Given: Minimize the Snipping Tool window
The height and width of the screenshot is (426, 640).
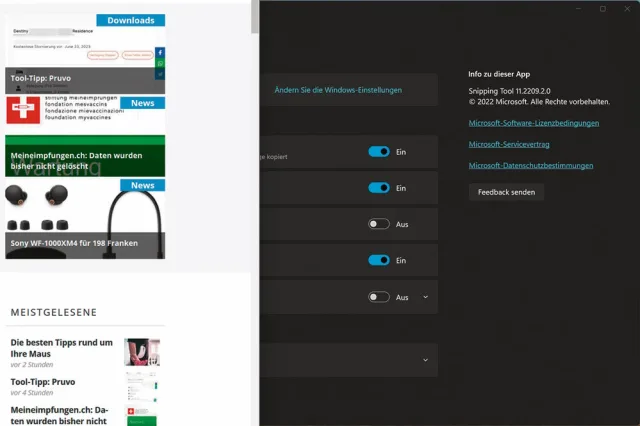Looking at the screenshot, I should point(578,9).
